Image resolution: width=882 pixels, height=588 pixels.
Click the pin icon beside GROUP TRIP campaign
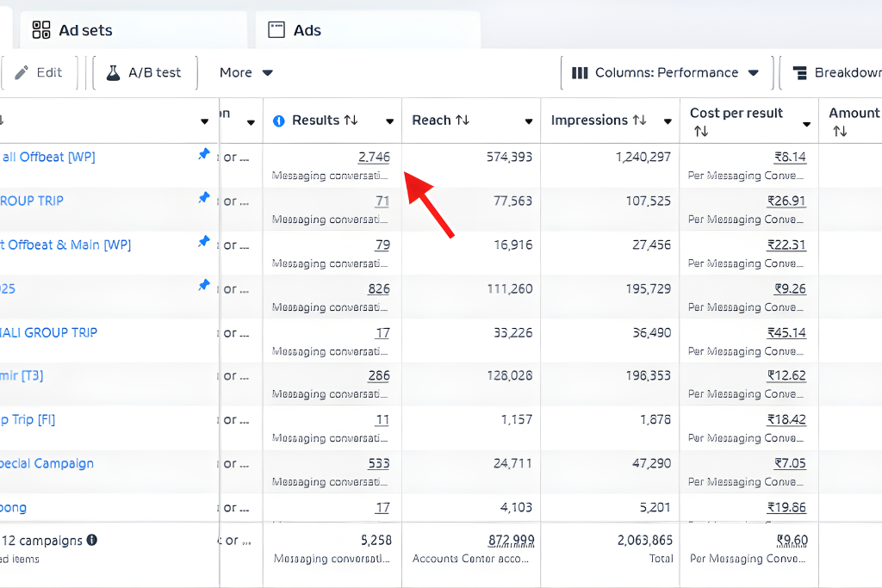[x=204, y=198]
